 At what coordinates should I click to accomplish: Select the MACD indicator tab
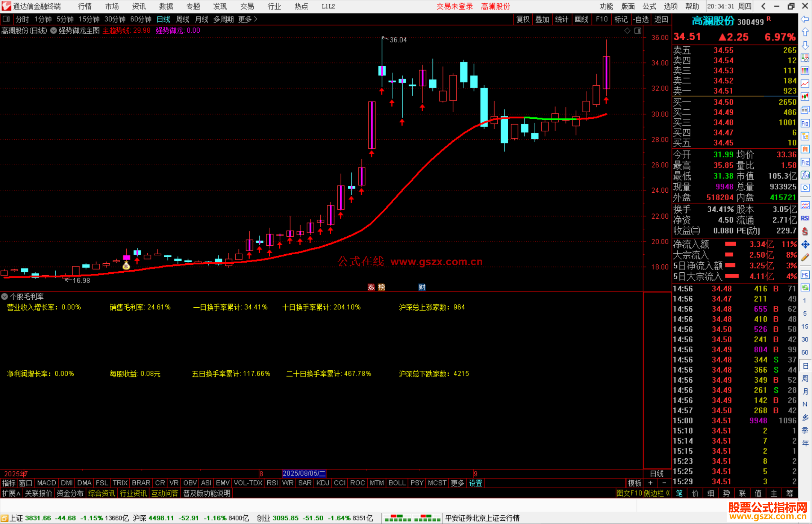[47, 483]
